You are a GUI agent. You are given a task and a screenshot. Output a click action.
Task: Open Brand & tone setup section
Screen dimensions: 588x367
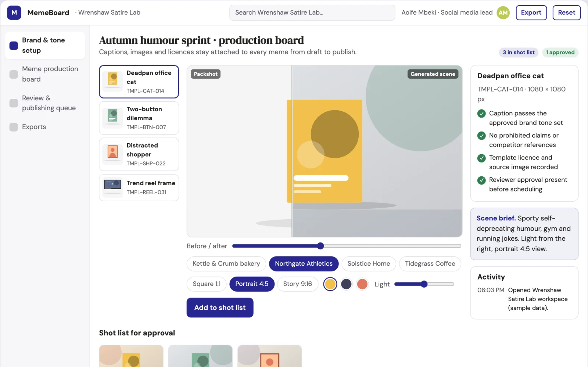[x=45, y=46]
